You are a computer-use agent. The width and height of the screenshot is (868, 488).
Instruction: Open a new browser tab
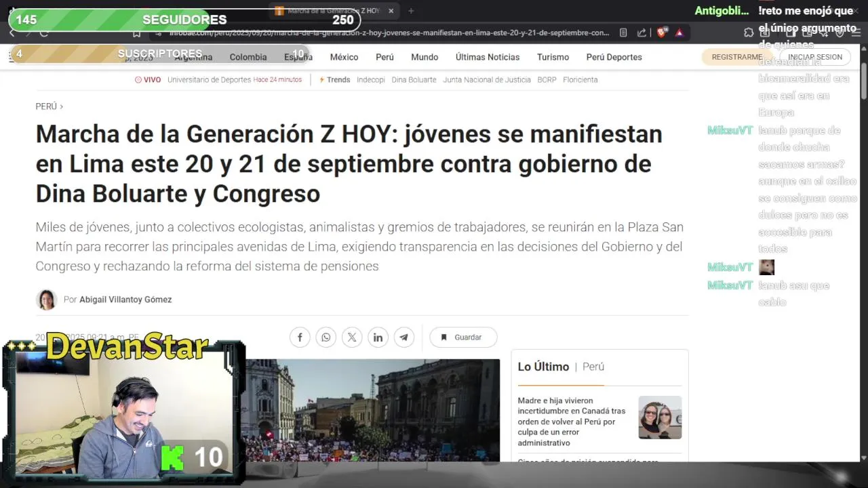pyautogui.click(x=411, y=11)
